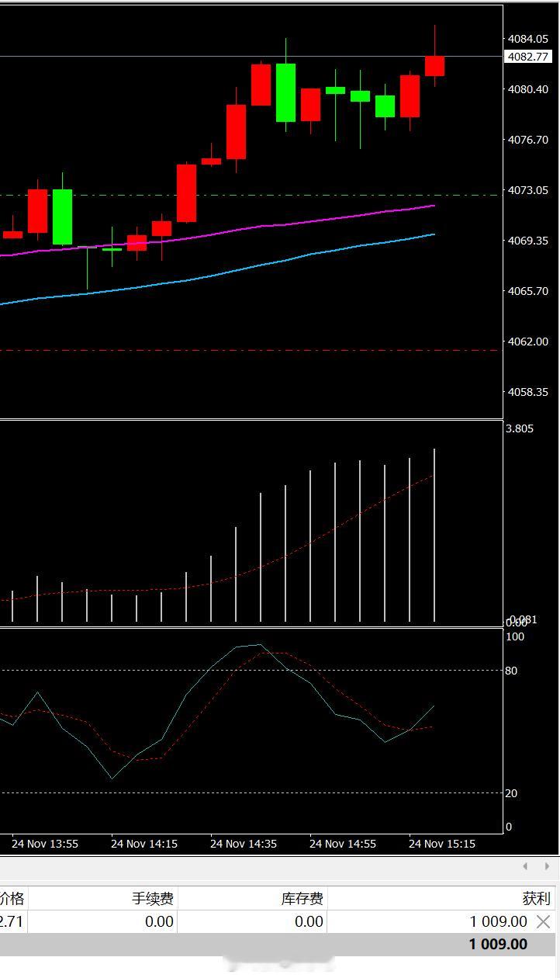Click the 20 level label on oscillator
Image resolution: width=560 pixels, height=978 pixels.
511,793
